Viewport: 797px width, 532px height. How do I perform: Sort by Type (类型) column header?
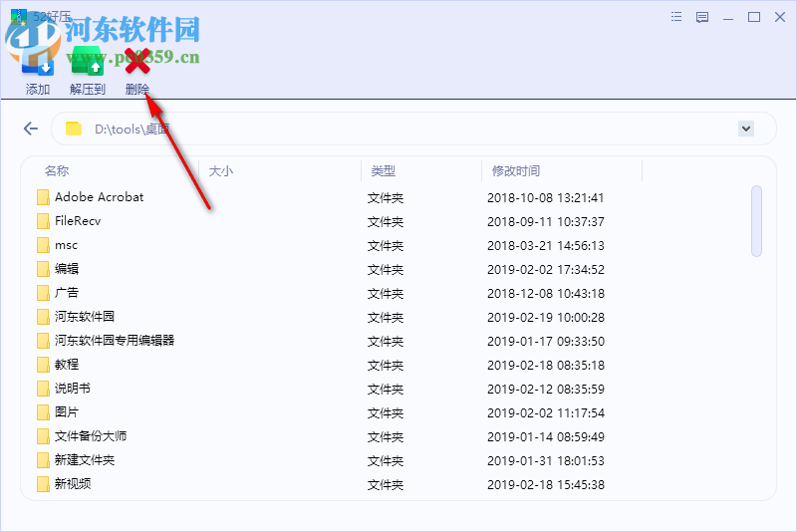tap(384, 171)
